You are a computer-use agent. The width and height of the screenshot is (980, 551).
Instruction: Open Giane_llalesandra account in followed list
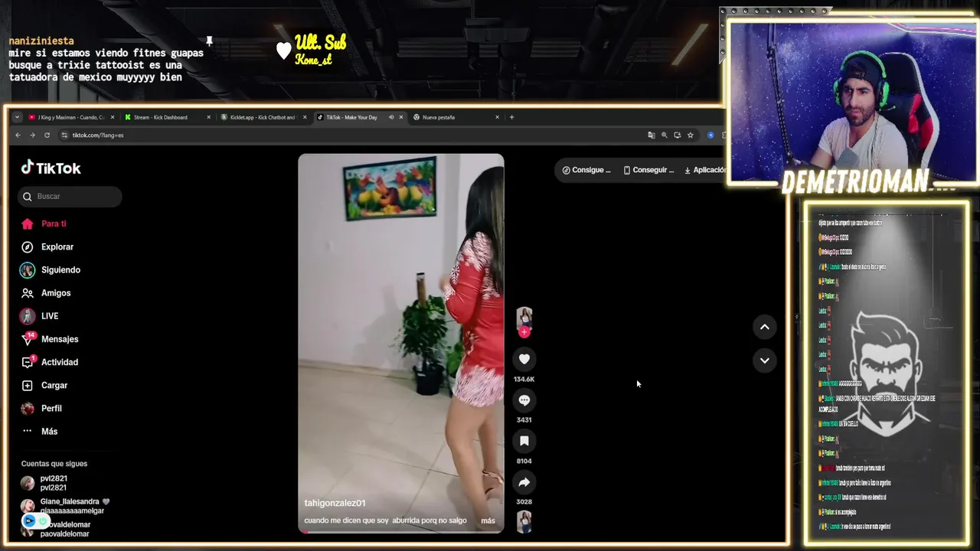(65, 506)
